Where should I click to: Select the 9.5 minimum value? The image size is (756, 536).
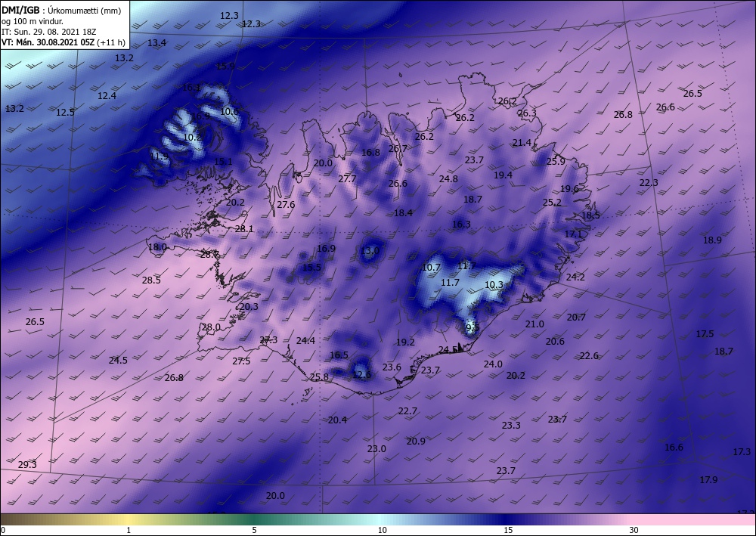click(x=472, y=328)
